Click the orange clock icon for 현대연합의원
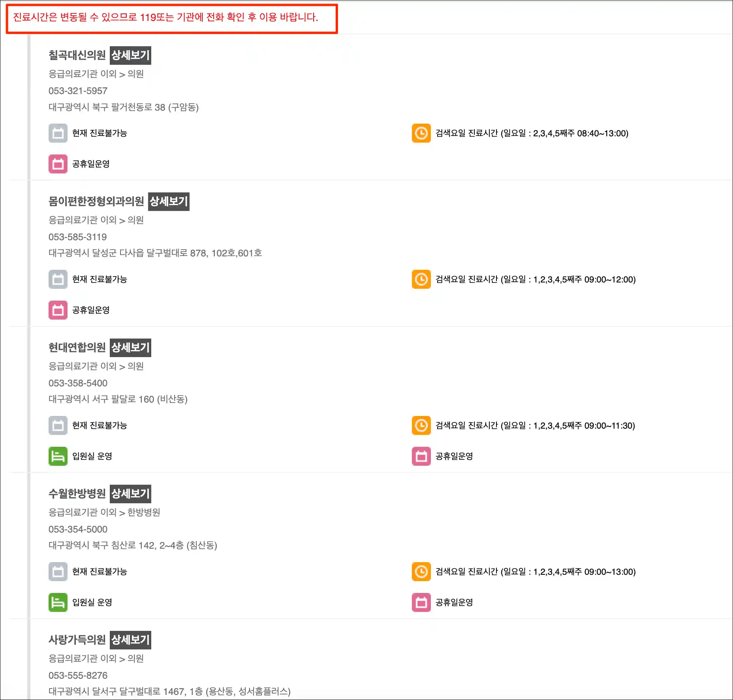 pos(421,425)
